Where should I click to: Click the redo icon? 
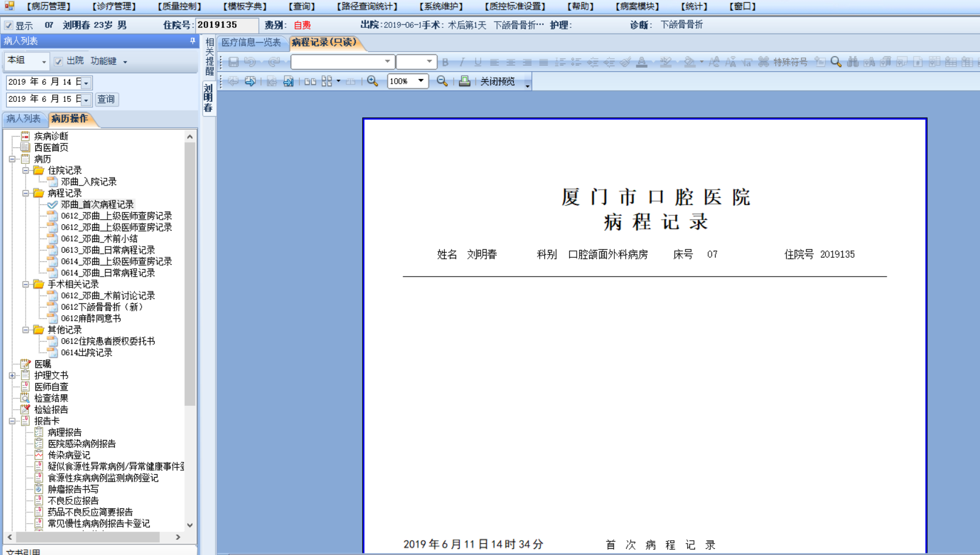point(274,62)
